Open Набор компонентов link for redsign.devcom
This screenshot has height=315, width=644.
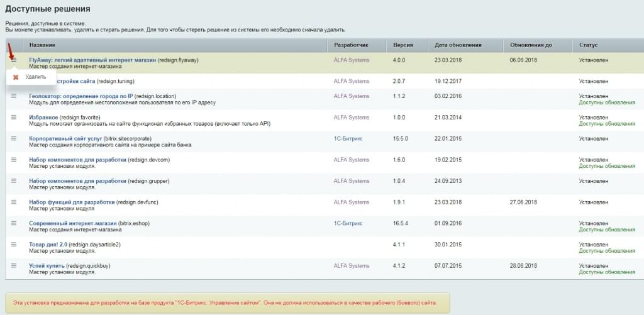click(x=77, y=160)
